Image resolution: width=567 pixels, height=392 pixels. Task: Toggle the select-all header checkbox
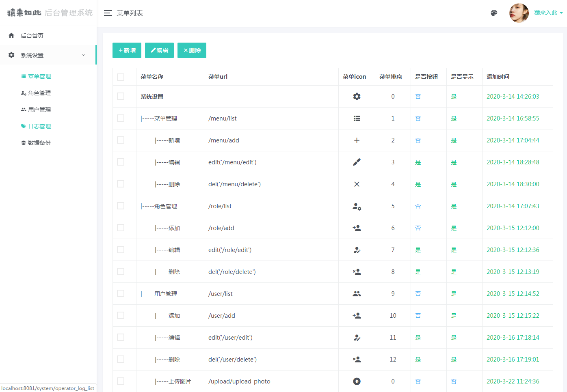[121, 77]
